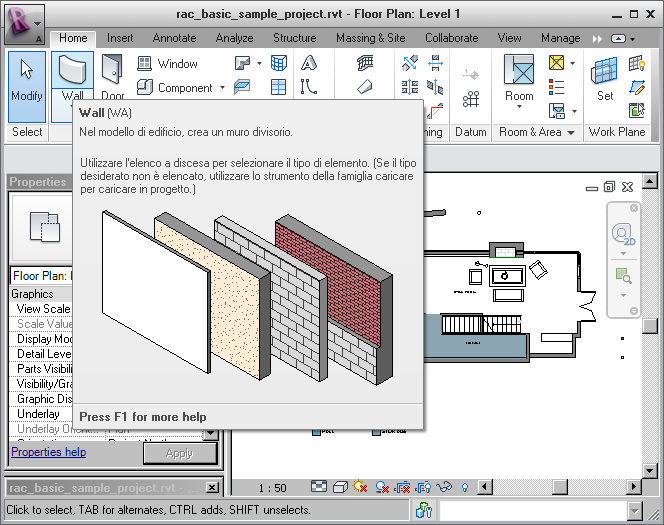Image resolution: width=664 pixels, height=525 pixels.
Task: Toggle Temporary Hide/Isolate glasses icon
Action: [444, 487]
